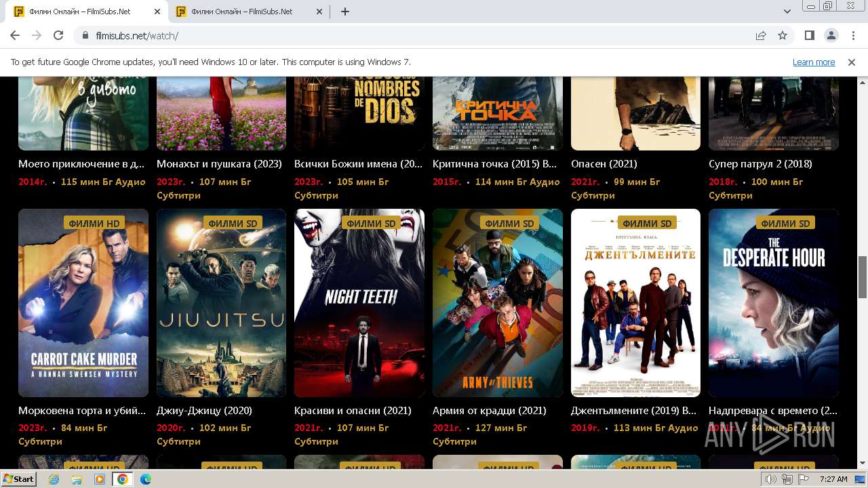Go back to the previous page

(15, 35)
